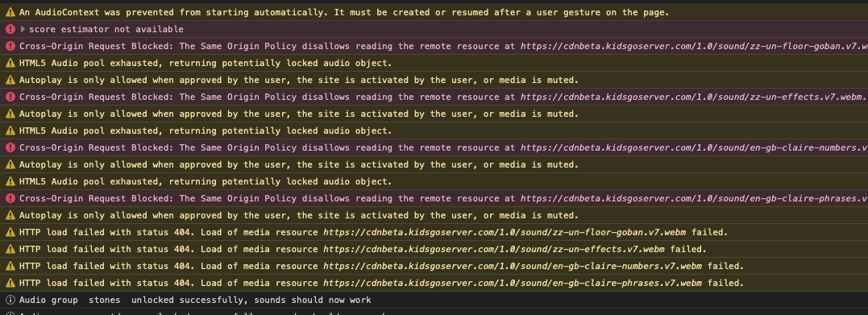Click error icon on Cross-Origin zz-un-effects row
This screenshot has height=315, width=868.
(x=10, y=97)
